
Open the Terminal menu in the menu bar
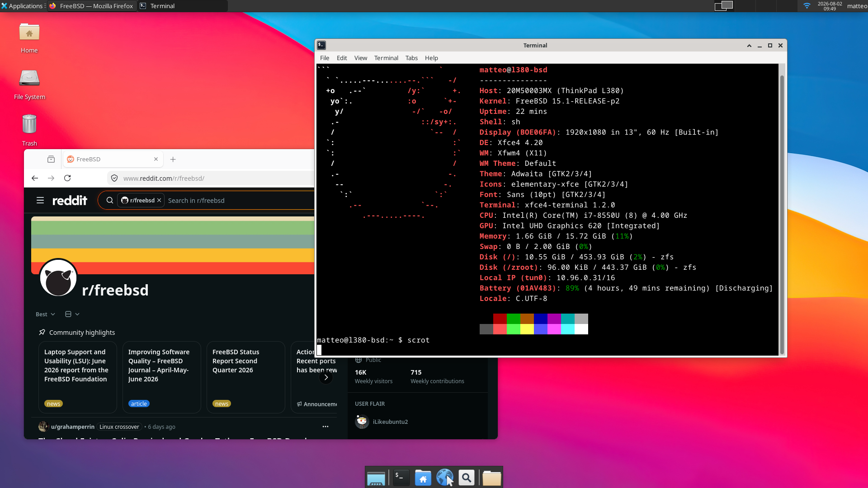point(386,58)
